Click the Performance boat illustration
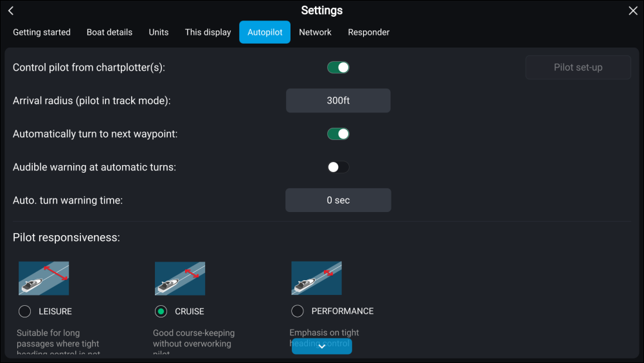 pos(316,278)
